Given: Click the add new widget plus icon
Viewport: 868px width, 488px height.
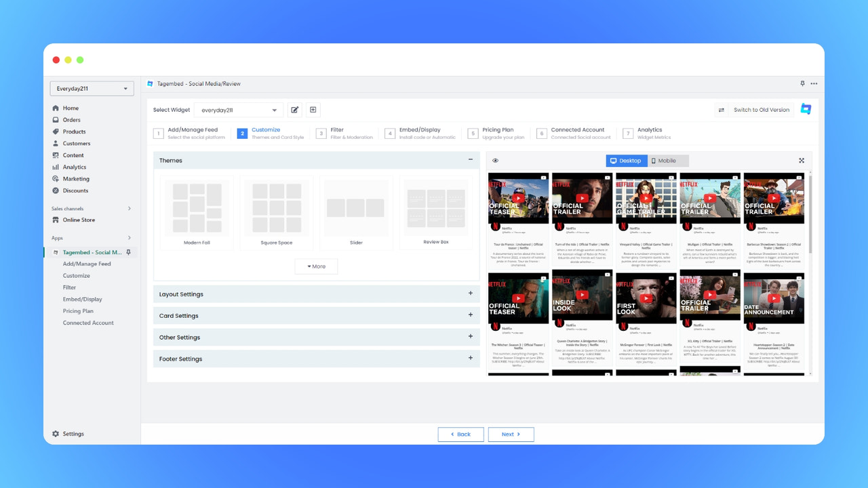Looking at the screenshot, I should coord(313,110).
